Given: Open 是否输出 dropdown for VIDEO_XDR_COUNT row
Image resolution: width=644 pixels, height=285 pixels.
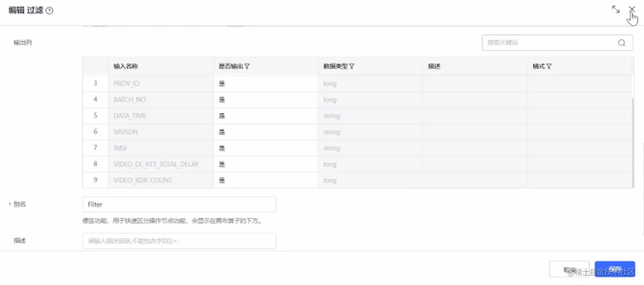Looking at the screenshot, I should [266, 180].
